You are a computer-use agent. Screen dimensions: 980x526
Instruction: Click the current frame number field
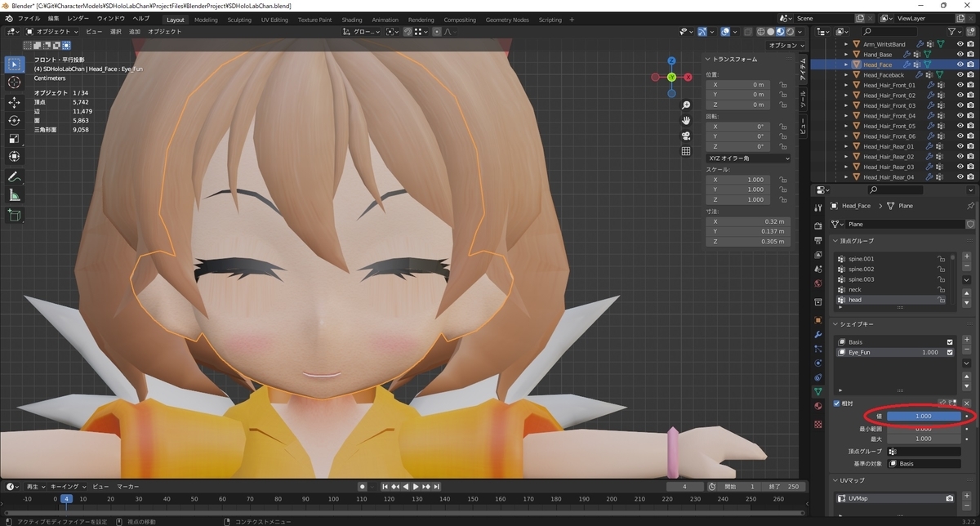(x=685, y=486)
